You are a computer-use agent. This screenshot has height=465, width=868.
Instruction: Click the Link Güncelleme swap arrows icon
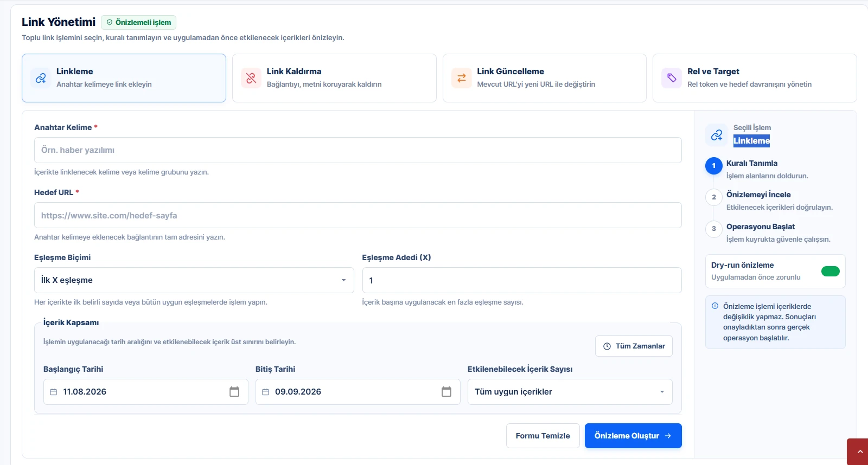click(462, 78)
